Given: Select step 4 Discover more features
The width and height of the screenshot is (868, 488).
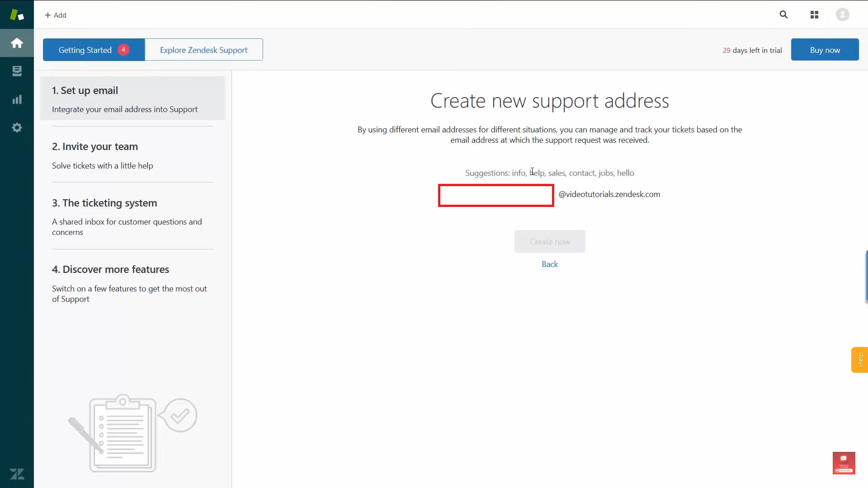Looking at the screenshot, I should coord(132,283).
